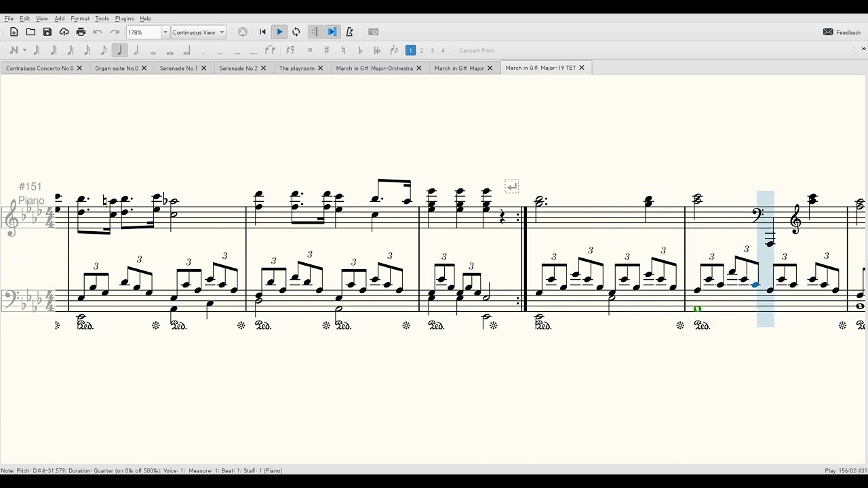Open the View menu
The height and width of the screenshot is (488, 868).
42,18
